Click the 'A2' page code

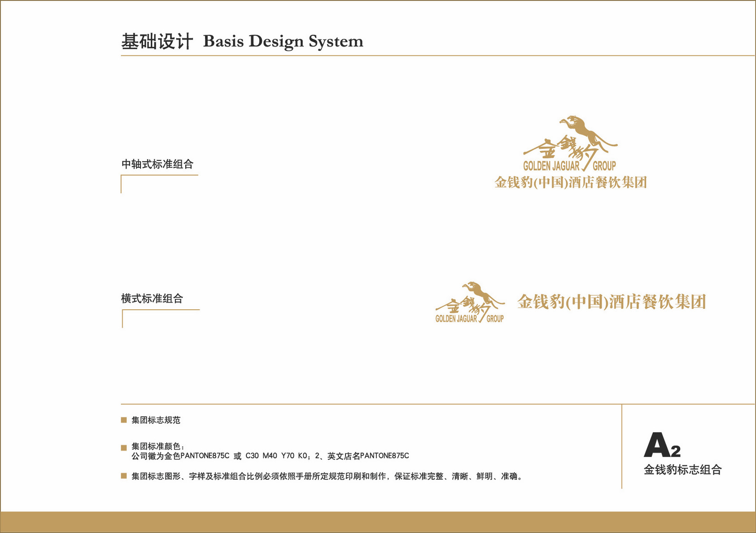(662, 445)
